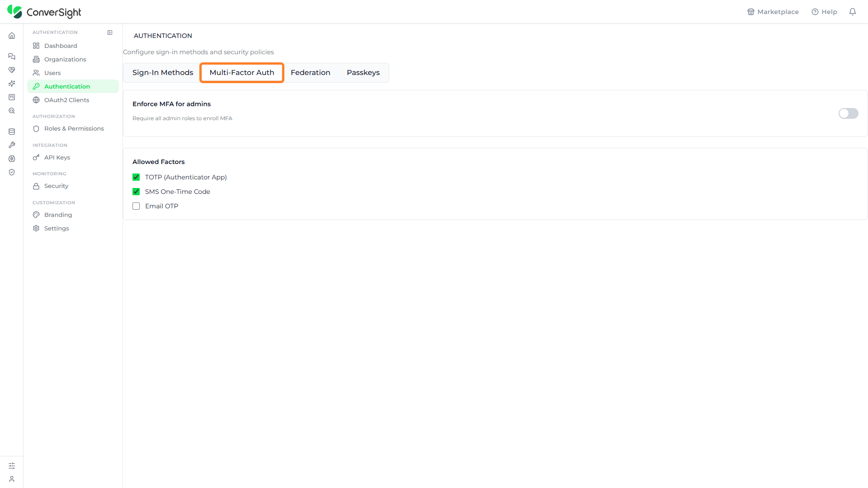Switch to Sign-In Methods tab

[163, 73]
